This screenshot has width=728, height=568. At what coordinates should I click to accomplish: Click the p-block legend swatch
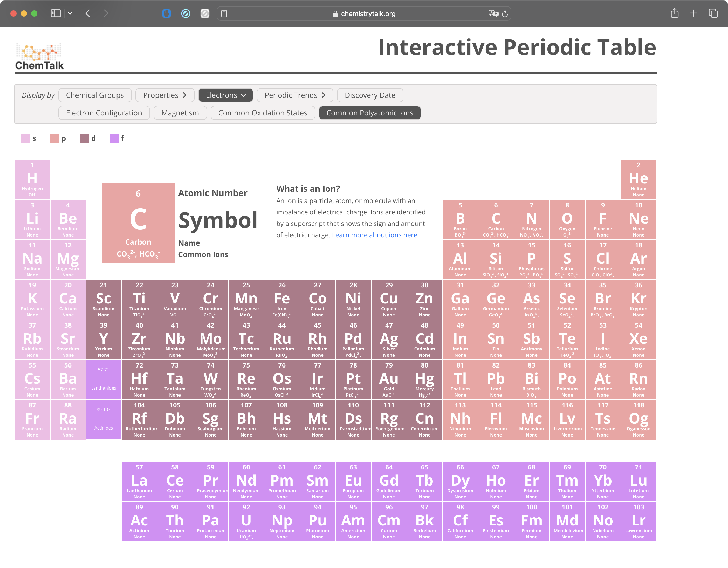54,138
